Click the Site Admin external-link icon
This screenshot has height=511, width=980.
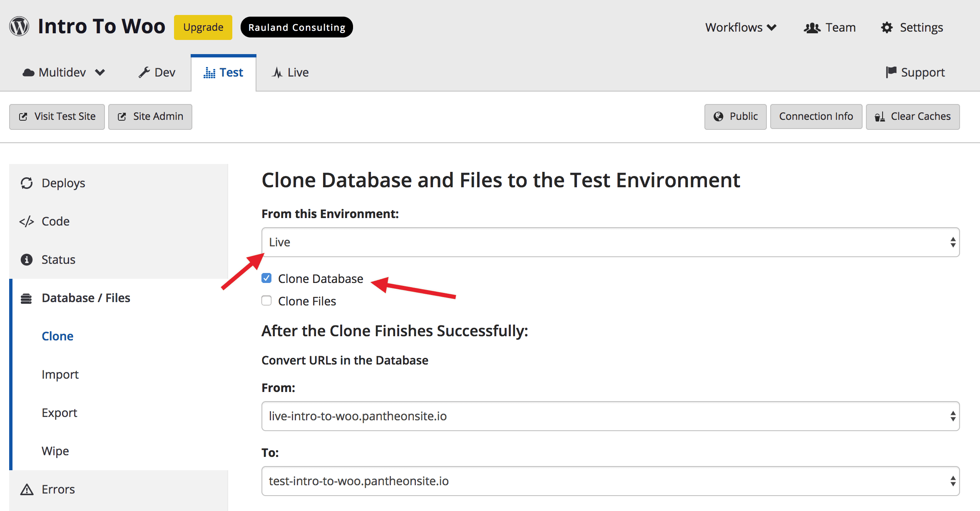pyautogui.click(x=122, y=117)
